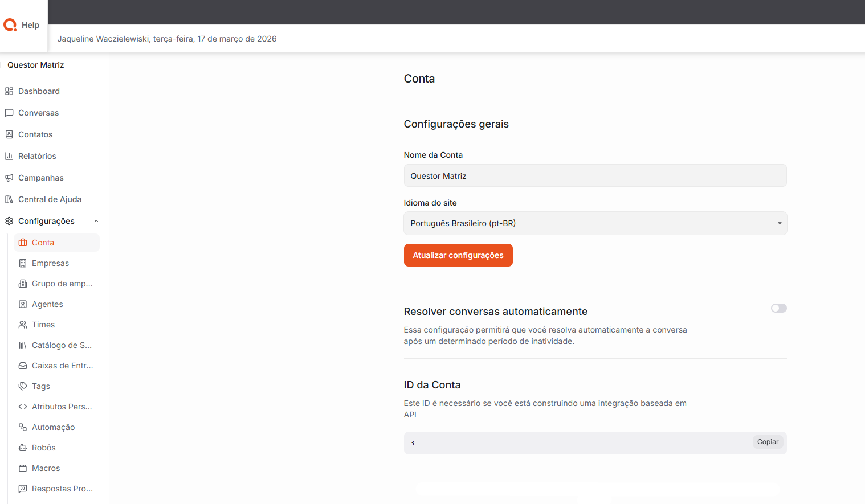Click the Nome da Conta text field
The width and height of the screenshot is (865, 504).
595,176
